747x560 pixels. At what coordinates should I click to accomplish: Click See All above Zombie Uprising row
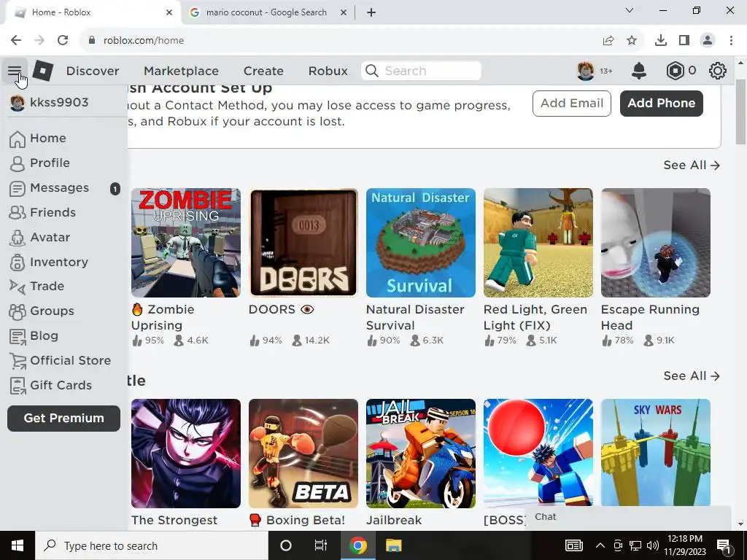point(692,166)
